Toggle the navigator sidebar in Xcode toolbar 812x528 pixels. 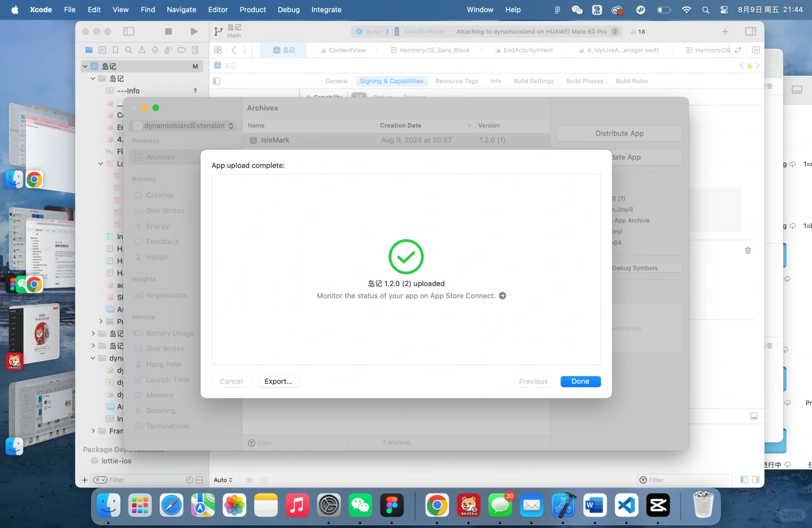pyautogui.click(x=129, y=31)
